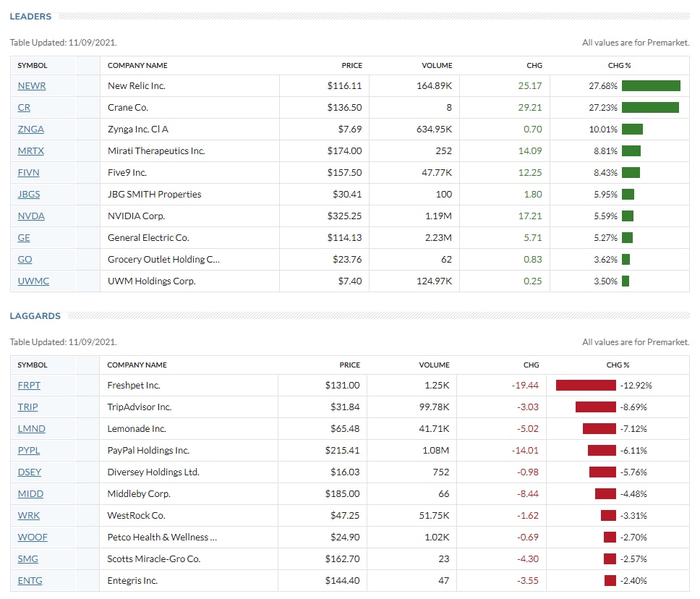The width and height of the screenshot is (700, 599).
Task: Open the JBGS symbol link
Action: pos(29,195)
